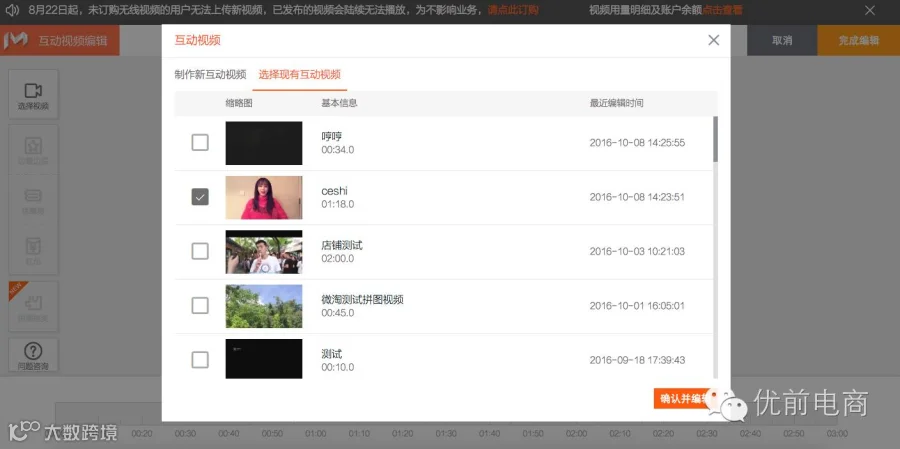
Task: Tick the 微淘测试拼图视频 checkbox
Action: (200, 305)
